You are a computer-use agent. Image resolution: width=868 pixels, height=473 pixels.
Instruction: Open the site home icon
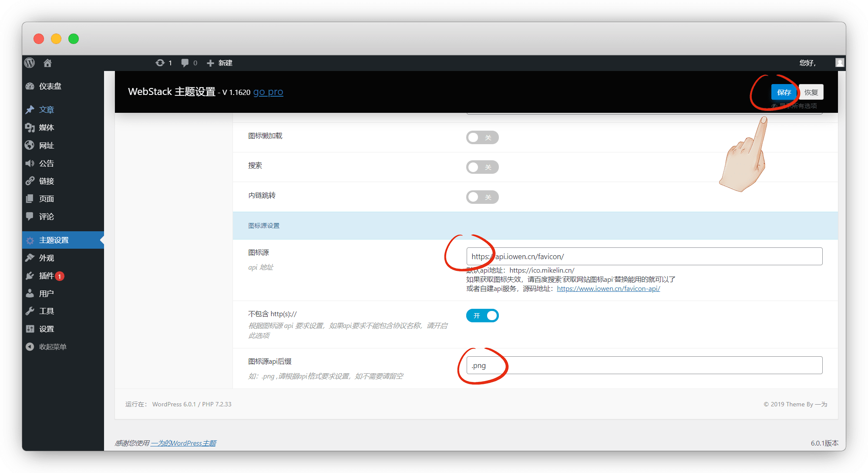pos(47,63)
